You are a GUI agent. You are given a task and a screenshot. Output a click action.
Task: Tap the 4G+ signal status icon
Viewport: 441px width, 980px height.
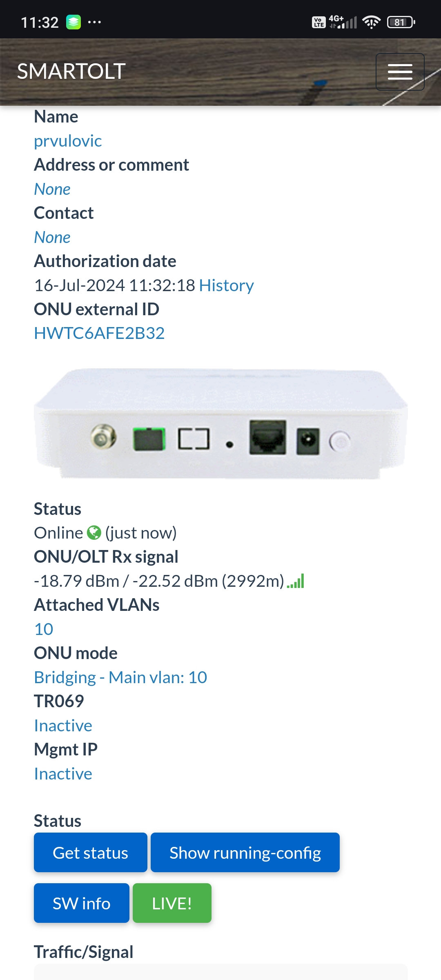coord(343,22)
